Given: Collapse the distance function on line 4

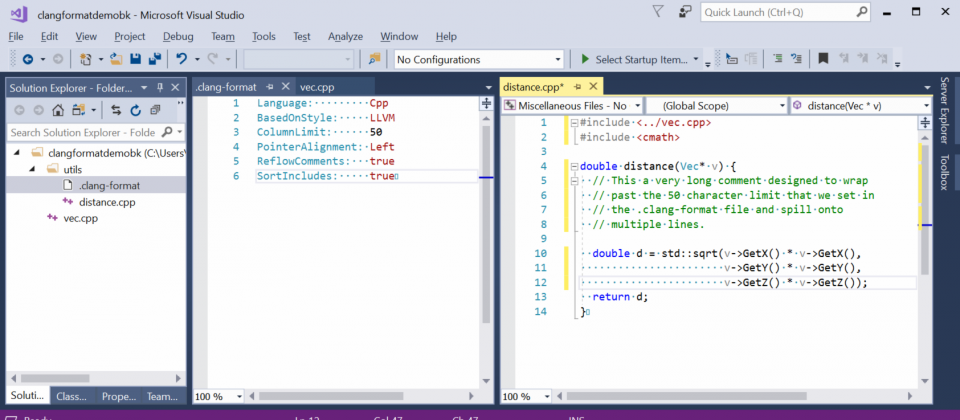Looking at the screenshot, I should [x=574, y=167].
